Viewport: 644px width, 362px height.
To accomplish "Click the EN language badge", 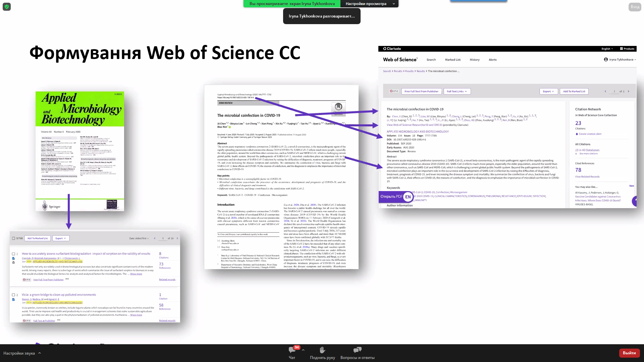I will click(408, 197).
